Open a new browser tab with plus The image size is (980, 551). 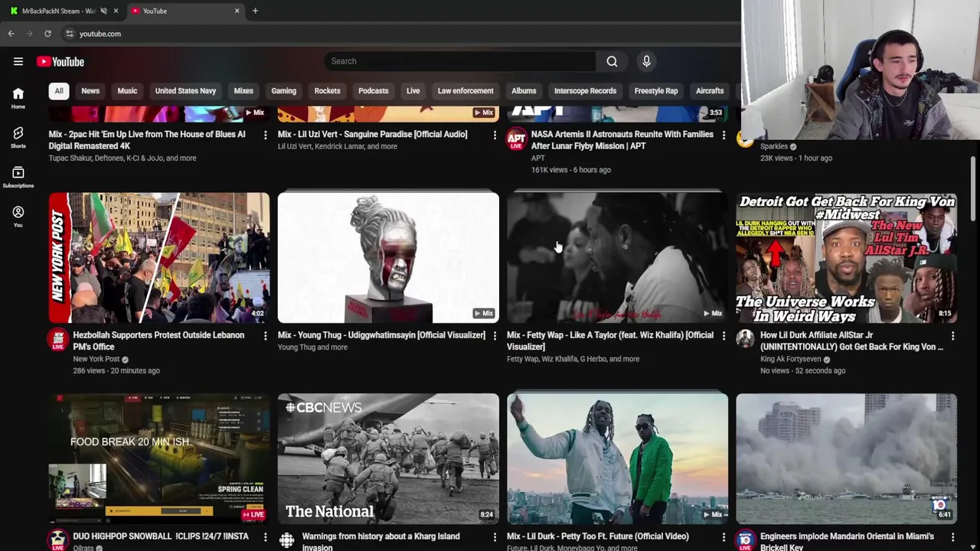pyautogui.click(x=255, y=11)
